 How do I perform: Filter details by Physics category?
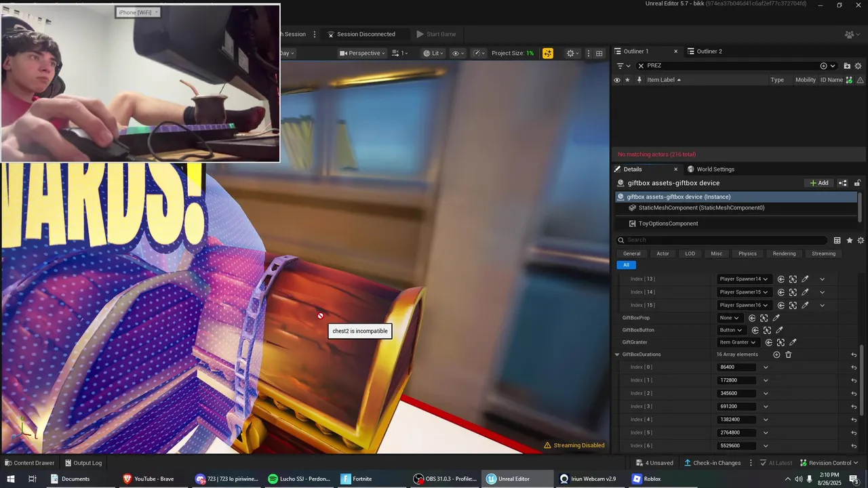(x=747, y=253)
